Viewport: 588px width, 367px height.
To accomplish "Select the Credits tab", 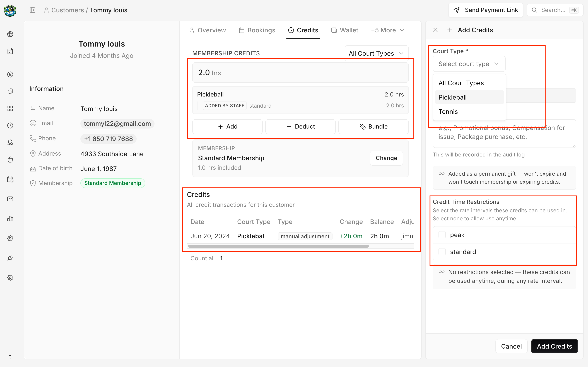I will 303,30.
